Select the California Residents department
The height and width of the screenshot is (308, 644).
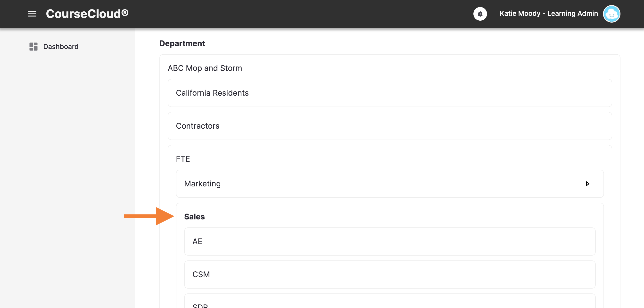click(x=390, y=93)
